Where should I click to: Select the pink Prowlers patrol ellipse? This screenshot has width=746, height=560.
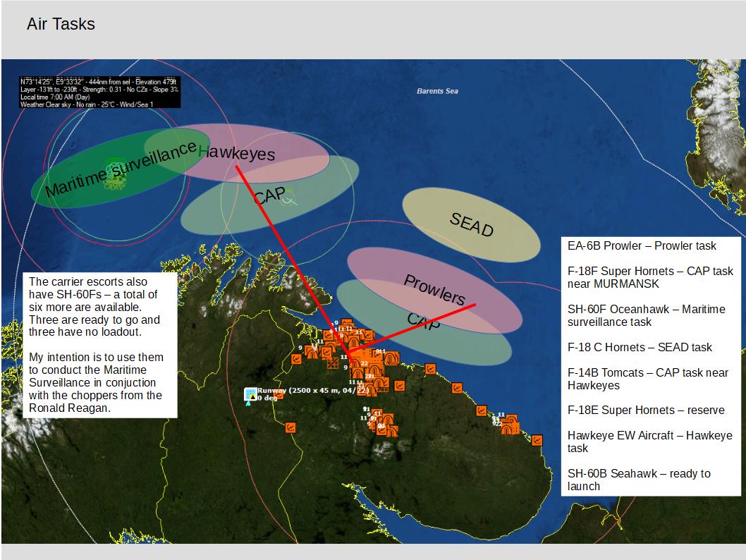pyautogui.click(x=434, y=290)
